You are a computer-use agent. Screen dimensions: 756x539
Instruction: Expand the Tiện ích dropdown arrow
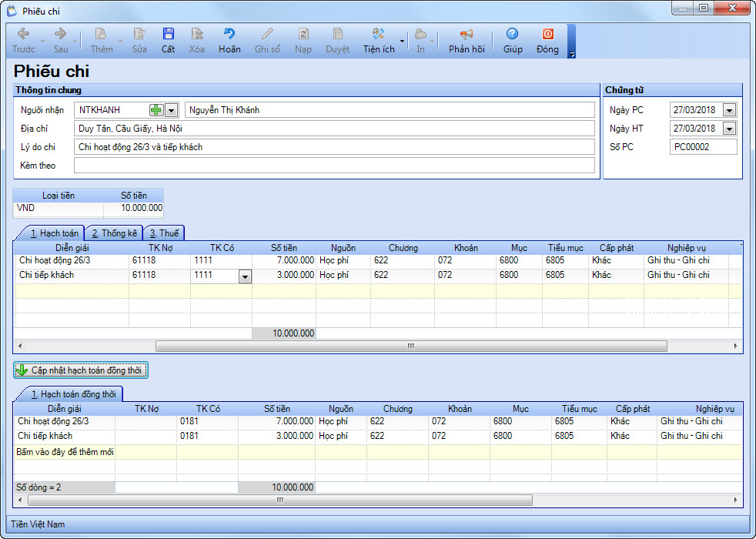(402, 41)
